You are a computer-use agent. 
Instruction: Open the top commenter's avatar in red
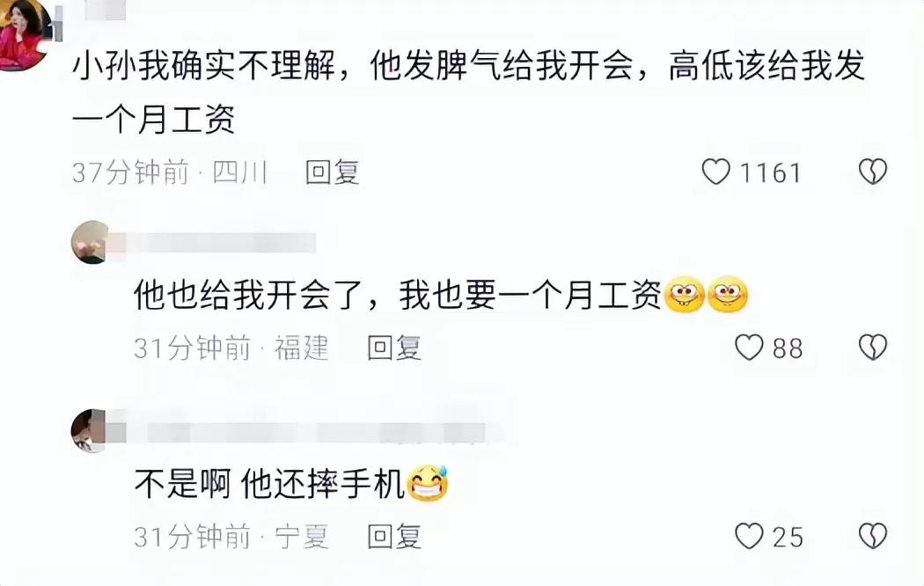24,34
